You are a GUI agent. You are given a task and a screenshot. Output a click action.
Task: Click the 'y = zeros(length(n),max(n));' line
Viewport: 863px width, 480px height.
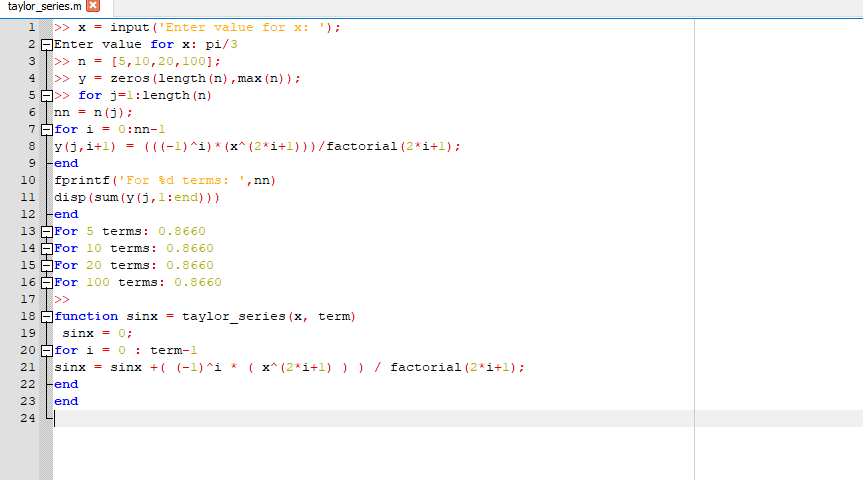pyautogui.click(x=177, y=79)
